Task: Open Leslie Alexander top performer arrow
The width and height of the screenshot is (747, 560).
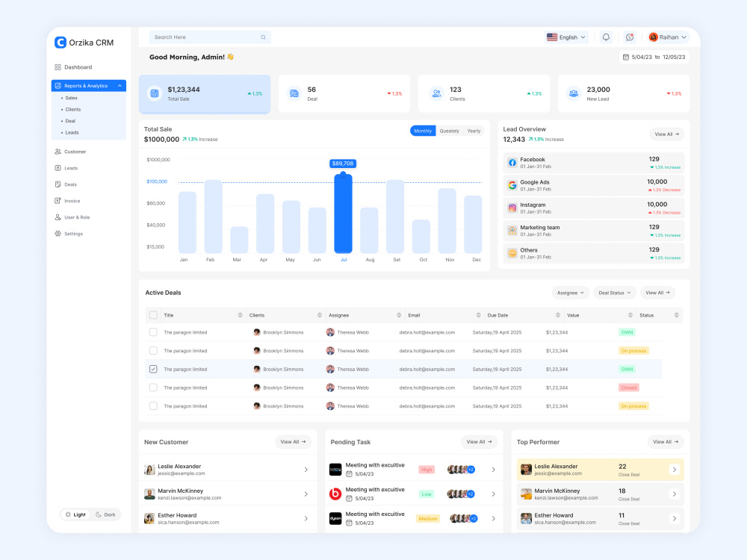Action: tap(674, 470)
